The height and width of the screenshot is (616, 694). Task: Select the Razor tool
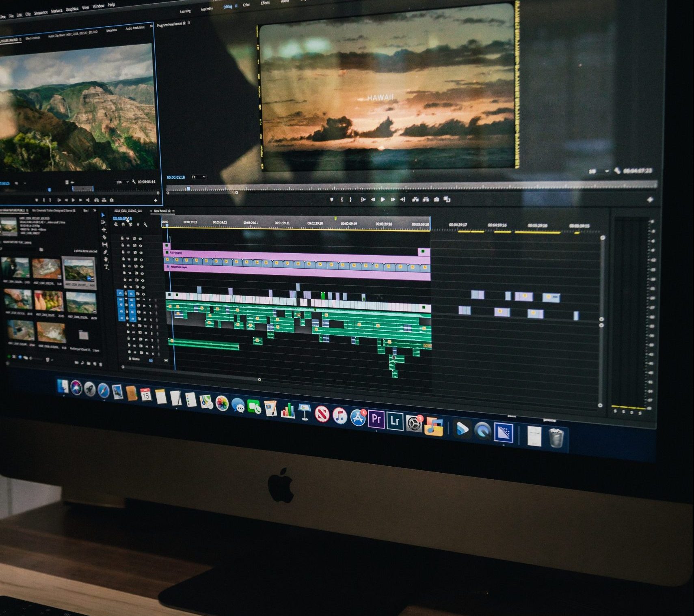[104, 237]
